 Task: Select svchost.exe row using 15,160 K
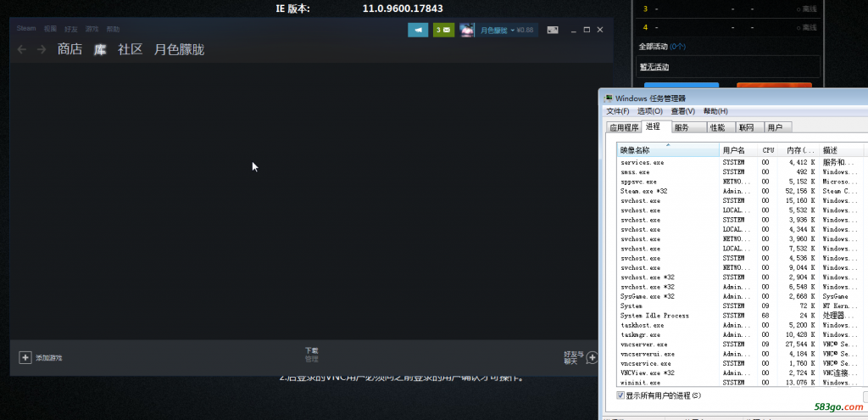pyautogui.click(x=741, y=200)
